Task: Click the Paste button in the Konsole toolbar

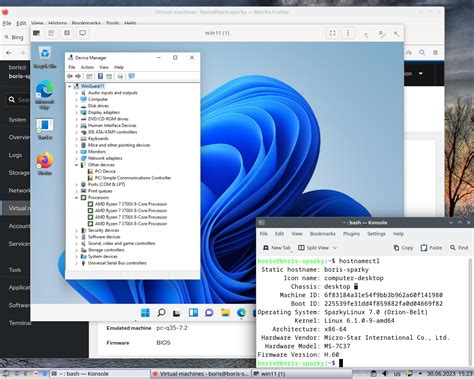Action: 431,248
